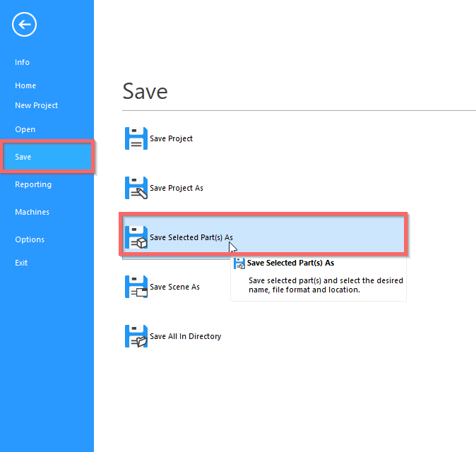Click the Save Project As pencil icon
This screenshot has height=452, width=476.
pos(136,188)
